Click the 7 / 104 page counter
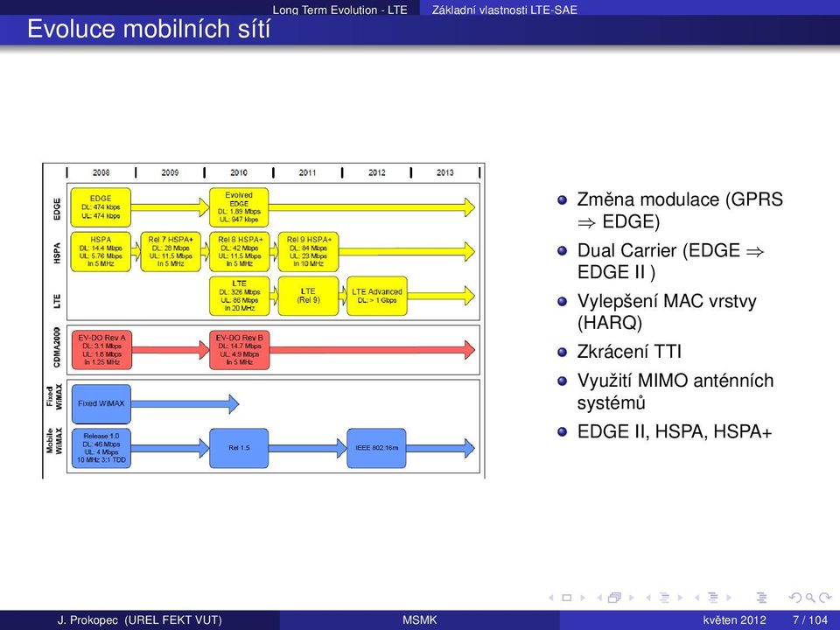Viewport: 840px width, 630px height. tap(810, 619)
